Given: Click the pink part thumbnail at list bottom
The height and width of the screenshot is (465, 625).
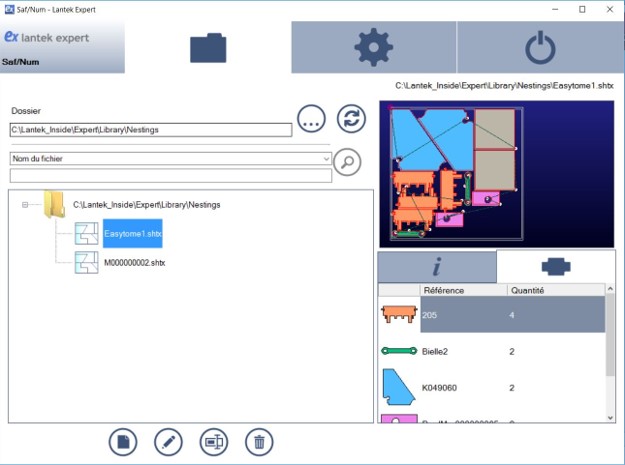Looking at the screenshot, I should coord(399,418).
